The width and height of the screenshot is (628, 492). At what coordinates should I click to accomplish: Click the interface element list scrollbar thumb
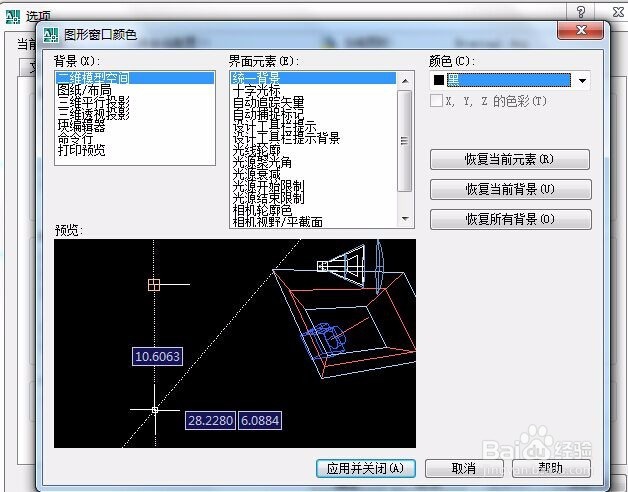click(405, 141)
